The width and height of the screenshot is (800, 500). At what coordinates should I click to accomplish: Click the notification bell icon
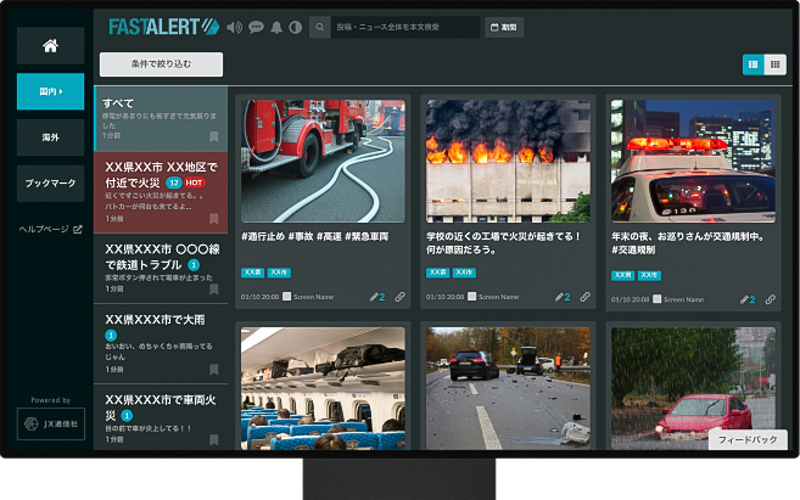(x=276, y=27)
